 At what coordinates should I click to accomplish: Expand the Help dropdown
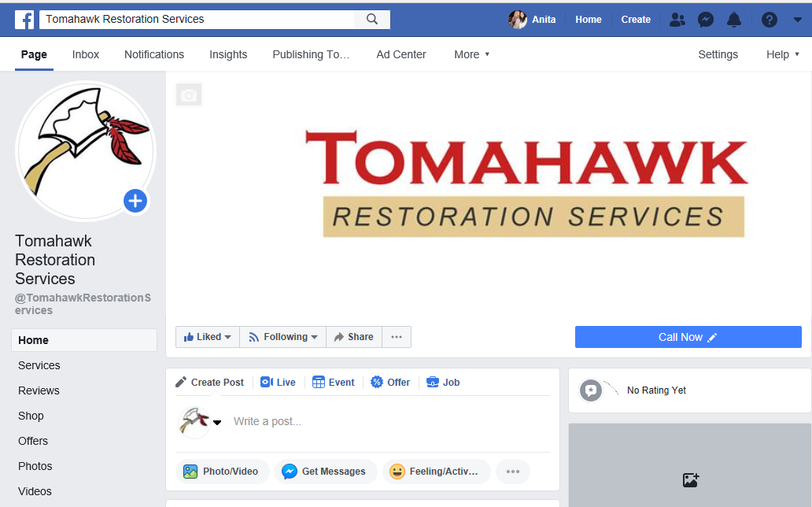tap(782, 54)
